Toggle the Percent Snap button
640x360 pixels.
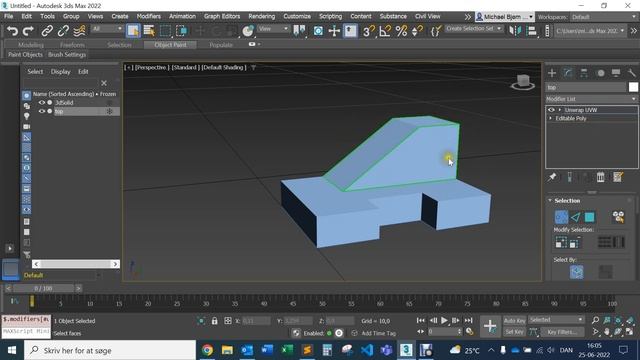401,31
